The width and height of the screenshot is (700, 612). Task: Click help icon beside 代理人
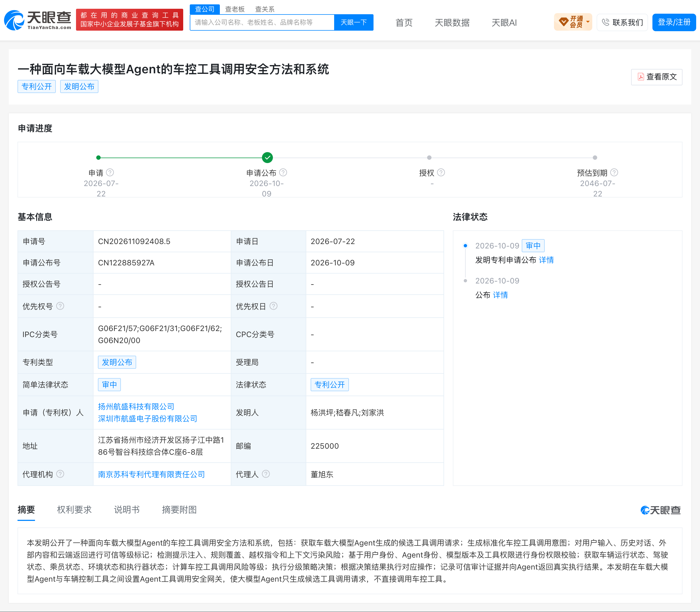[x=266, y=474]
